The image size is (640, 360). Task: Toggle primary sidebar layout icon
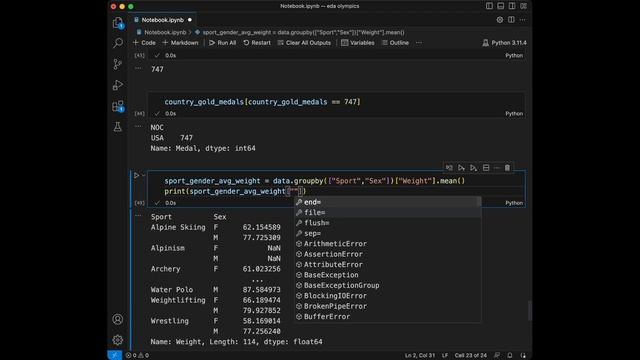coord(489,6)
